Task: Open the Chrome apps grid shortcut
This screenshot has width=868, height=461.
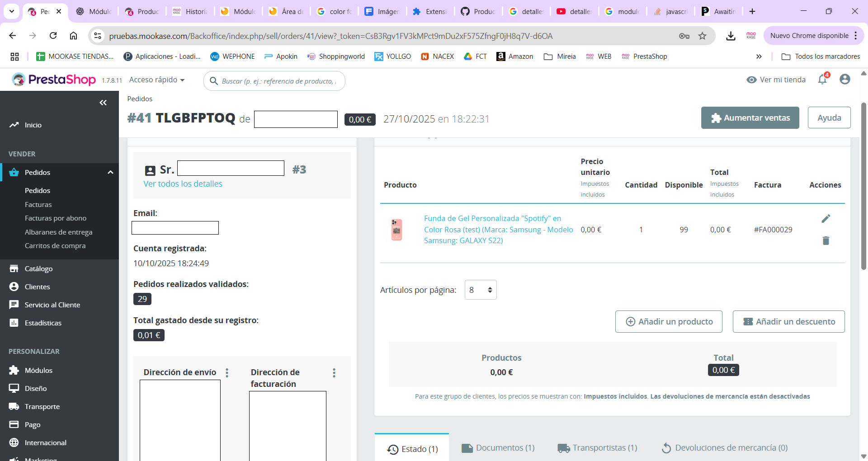Action: tap(14, 56)
